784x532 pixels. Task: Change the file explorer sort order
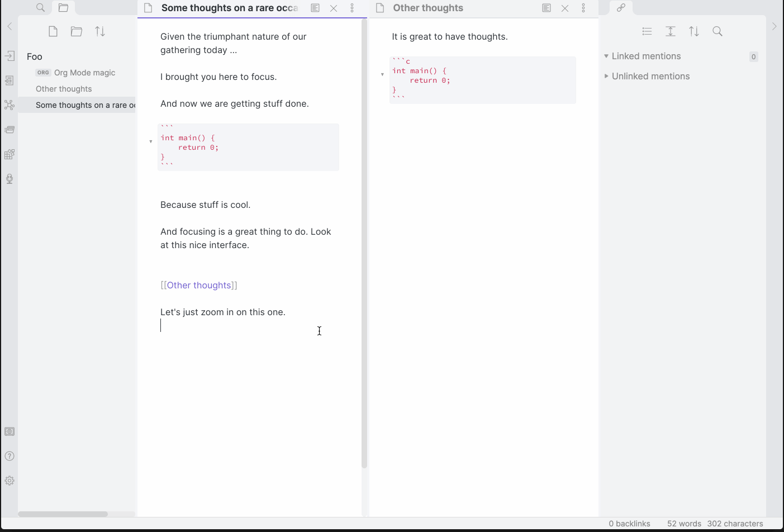pyautogui.click(x=100, y=31)
